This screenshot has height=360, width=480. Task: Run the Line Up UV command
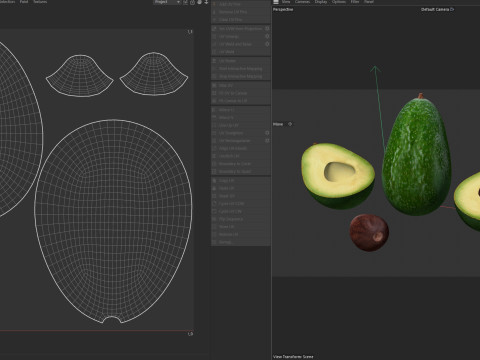(241, 125)
